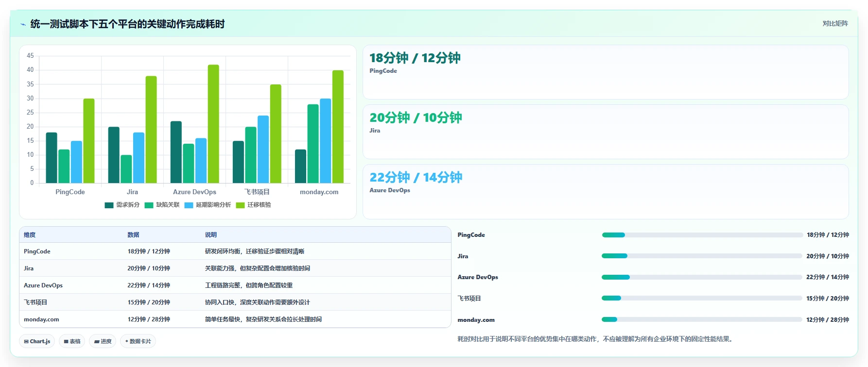
Task: Click the description 关联能力强，但复杂配置会增加核验时间
Action: [x=258, y=268]
